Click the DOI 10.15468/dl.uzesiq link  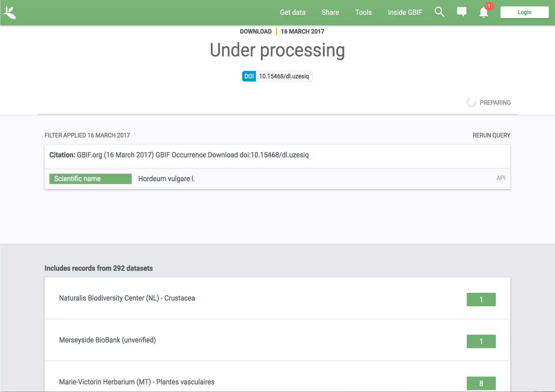click(284, 76)
